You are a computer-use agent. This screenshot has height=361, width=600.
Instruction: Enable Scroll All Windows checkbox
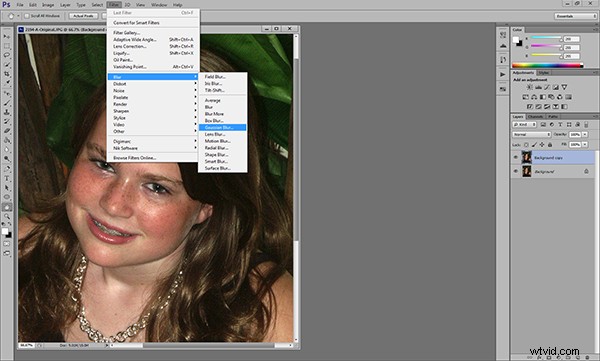coord(27,16)
